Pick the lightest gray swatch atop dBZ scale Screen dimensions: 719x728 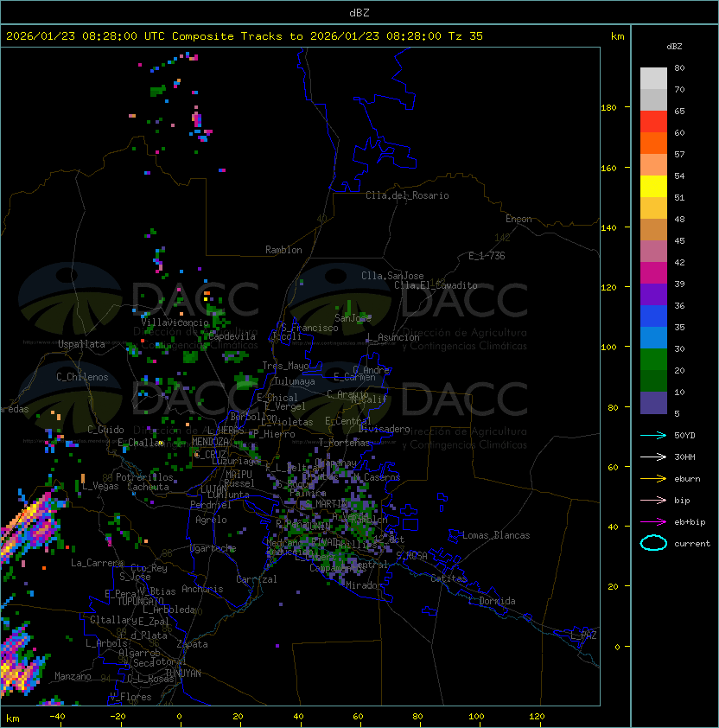[653, 79]
